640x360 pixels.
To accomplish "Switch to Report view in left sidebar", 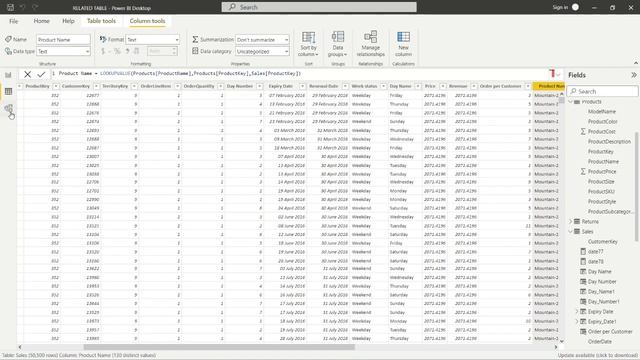I will [x=8, y=75].
